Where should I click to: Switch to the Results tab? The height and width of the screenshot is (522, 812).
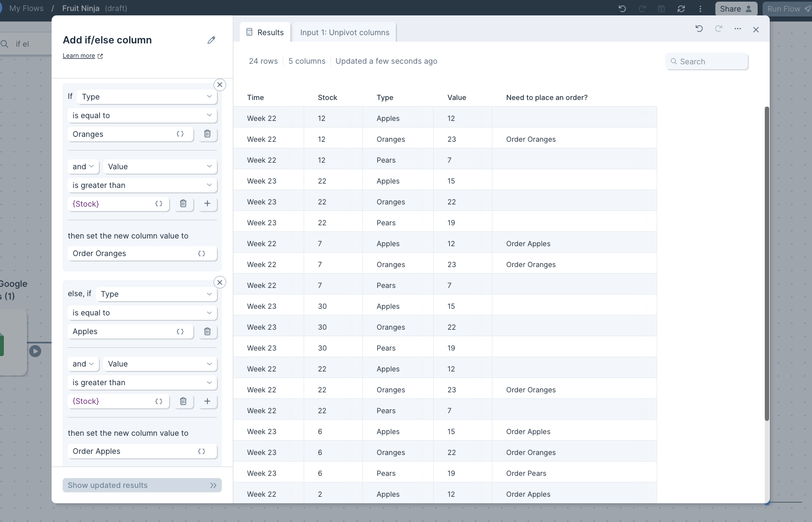pyautogui.click(x=265, y=32)
